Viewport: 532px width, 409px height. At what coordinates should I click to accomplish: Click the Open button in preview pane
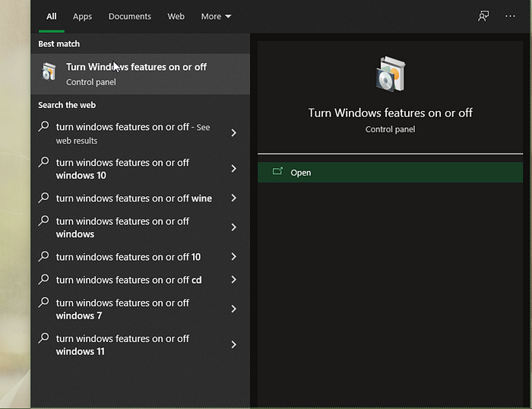click(x=390, y=173)
